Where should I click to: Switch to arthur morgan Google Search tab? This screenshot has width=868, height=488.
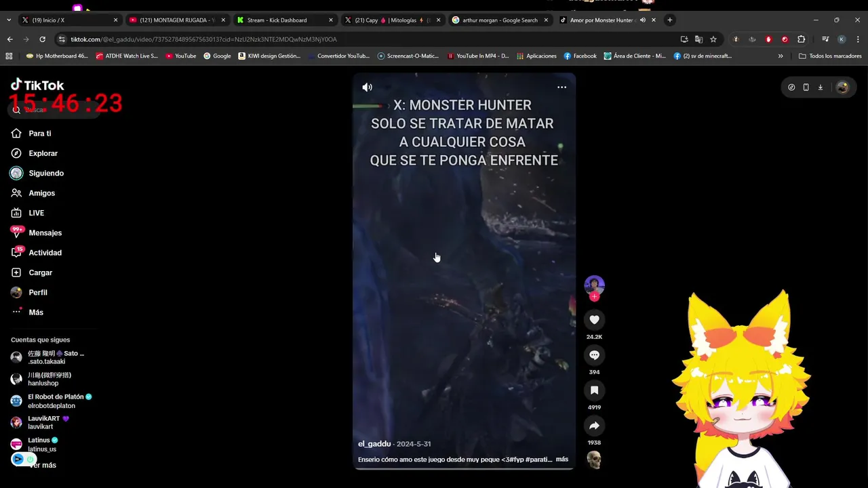tap(500, 20)
